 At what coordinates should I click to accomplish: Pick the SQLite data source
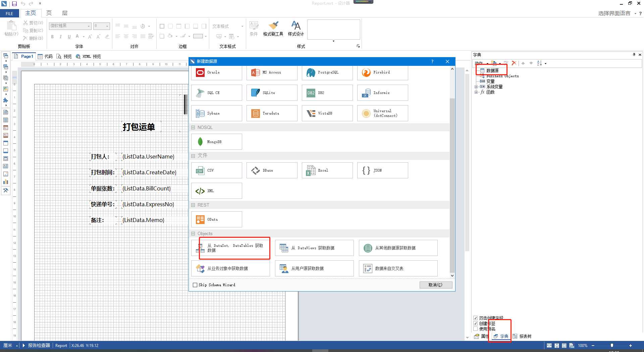272,93
